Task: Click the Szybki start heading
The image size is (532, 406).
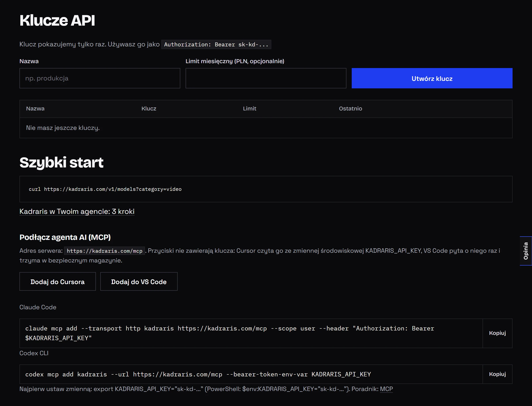Action: (61, 162)
